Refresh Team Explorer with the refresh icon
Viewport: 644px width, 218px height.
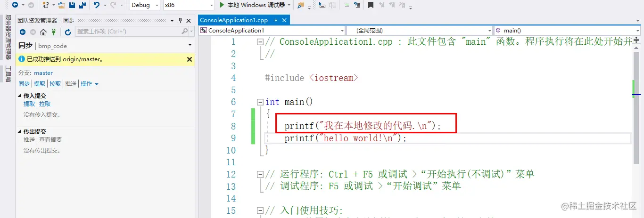(x=68, y=32)
